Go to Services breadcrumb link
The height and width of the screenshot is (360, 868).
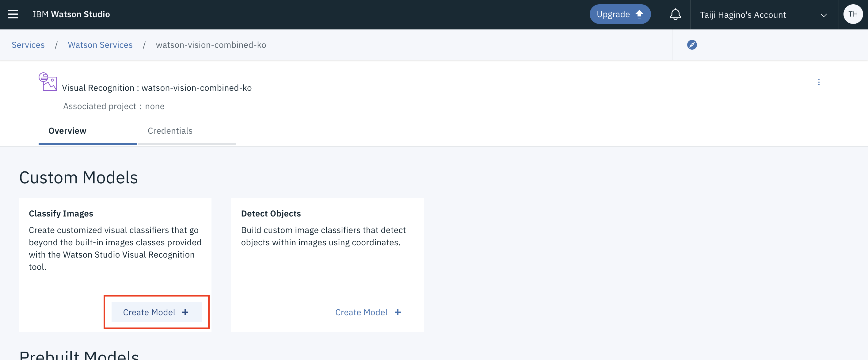[28, 45]
